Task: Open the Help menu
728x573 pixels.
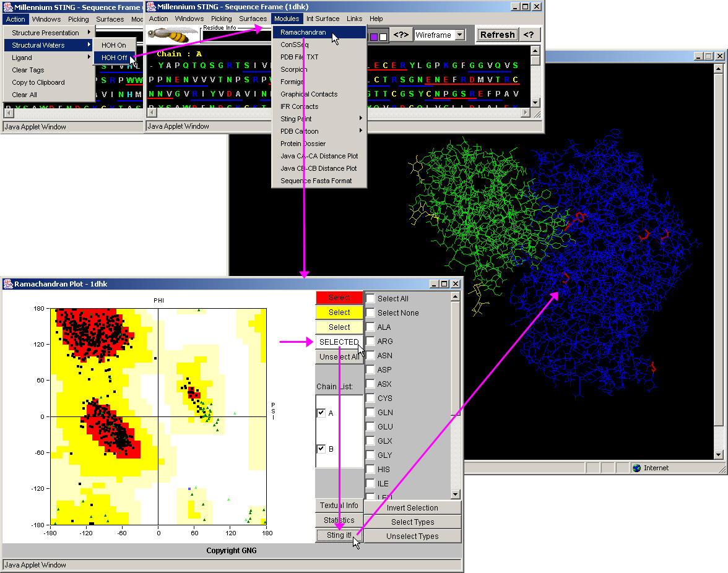Action: pos(376,19)
